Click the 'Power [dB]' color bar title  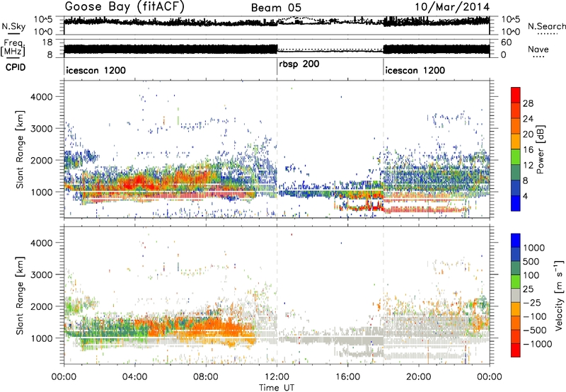click(540, 149)
